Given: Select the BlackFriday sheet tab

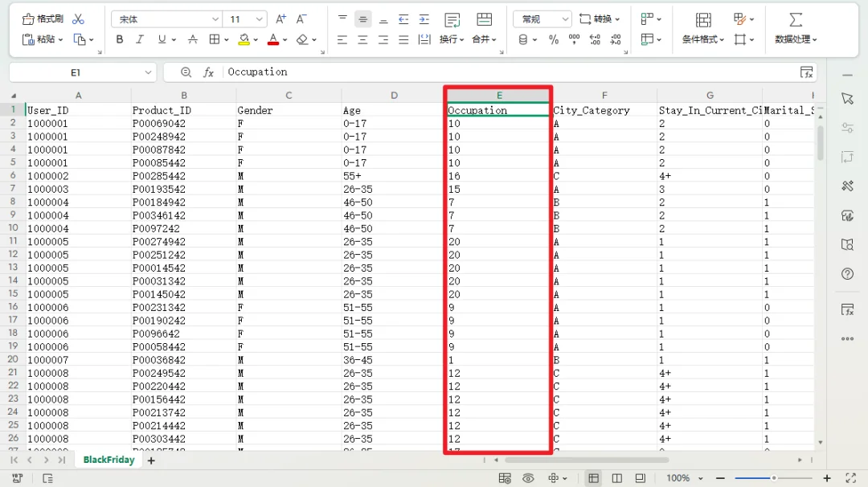Looking at the screenshot, I should [108, 460].
